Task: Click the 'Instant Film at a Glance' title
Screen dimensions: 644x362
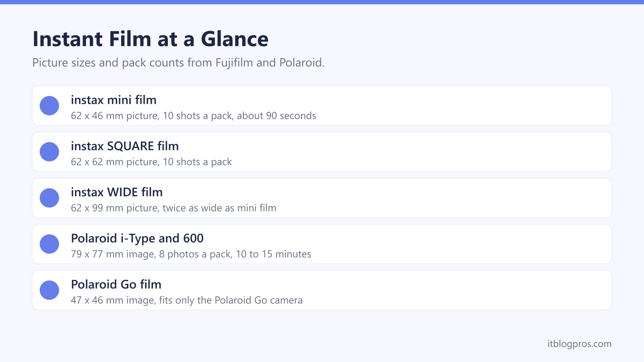Action: (x=151, y=39)
